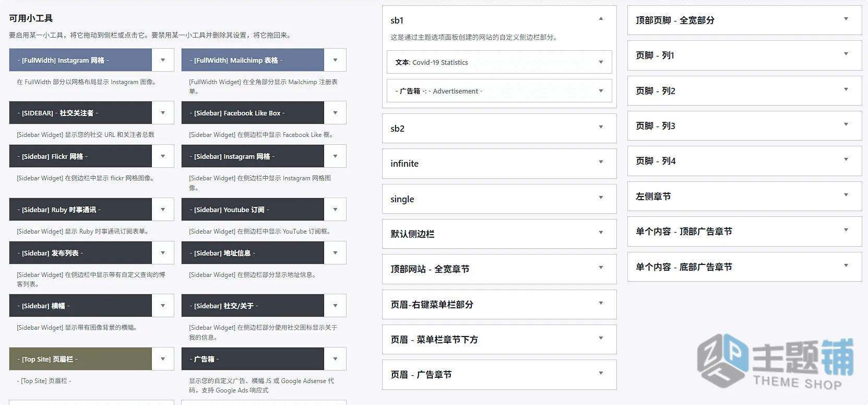This screenshot has width=868, height=405.
Task: Select the FullWidth Instagram 网格 widget title
Action: 80,60
